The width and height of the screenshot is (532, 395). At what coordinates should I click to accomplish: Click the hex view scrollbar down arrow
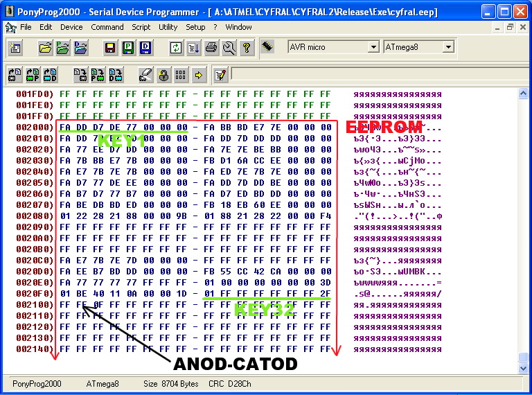click(x=523, y=368)
